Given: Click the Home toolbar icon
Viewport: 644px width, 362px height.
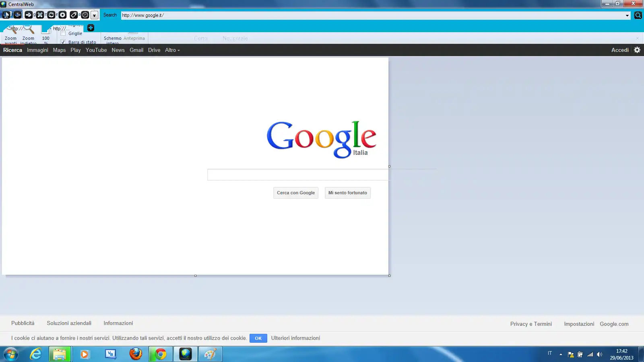Looking at the screenshot, I should click(x=6, y=15).
